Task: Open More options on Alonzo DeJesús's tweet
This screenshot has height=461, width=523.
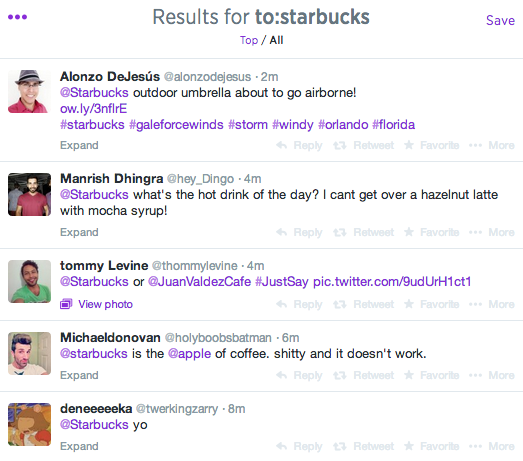Action: [492, 145]
